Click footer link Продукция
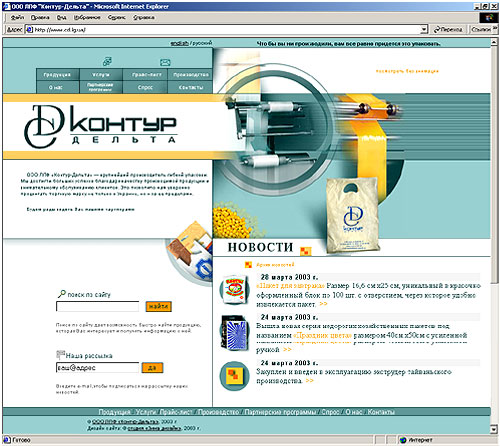500x446 pixels. tap(114, 412)
